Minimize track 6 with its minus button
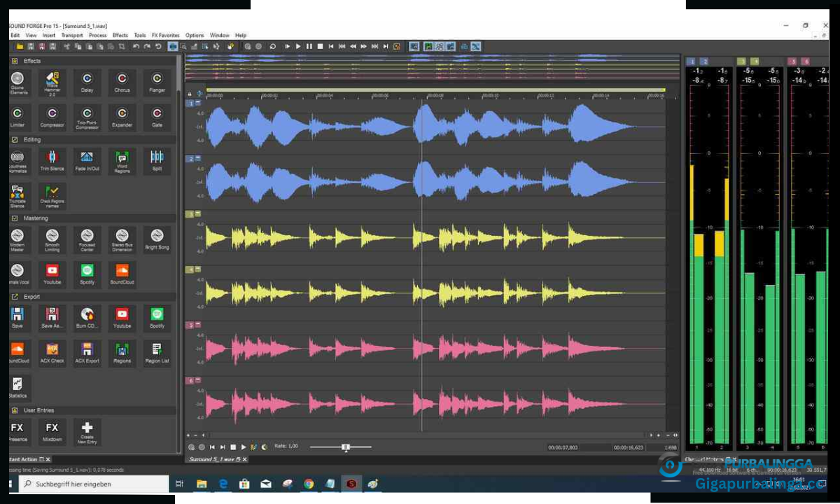This screenshot has height=504, width=840. tap(198, 380)
